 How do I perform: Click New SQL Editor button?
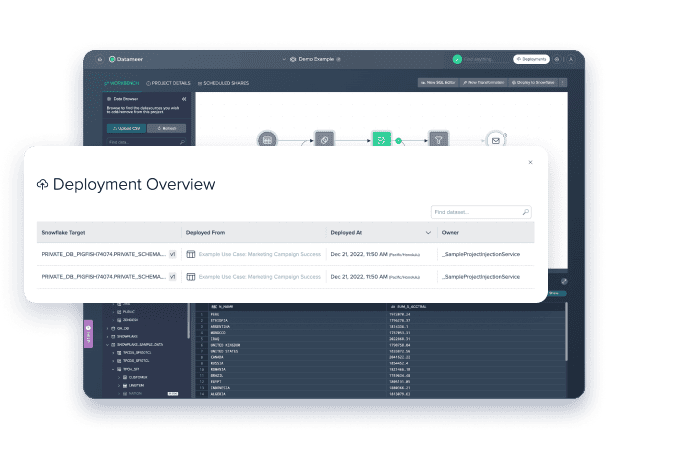click(x=438, y=83)
